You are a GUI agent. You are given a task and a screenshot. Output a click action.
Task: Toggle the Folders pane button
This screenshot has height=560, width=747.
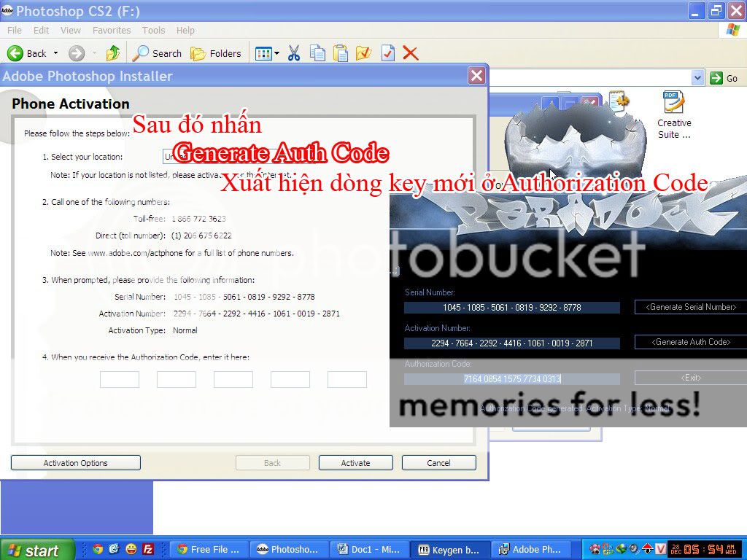(x=216, y=53)
